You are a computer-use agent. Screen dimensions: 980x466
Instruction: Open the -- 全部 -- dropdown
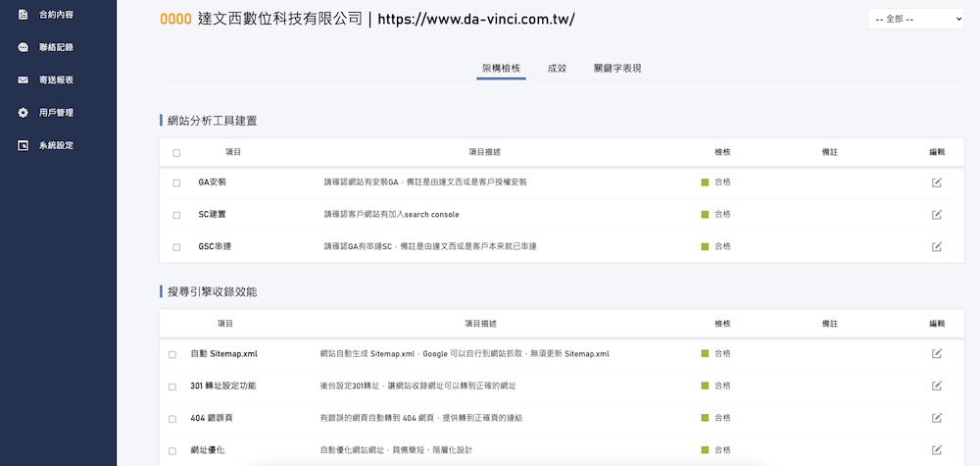[915, 20]
